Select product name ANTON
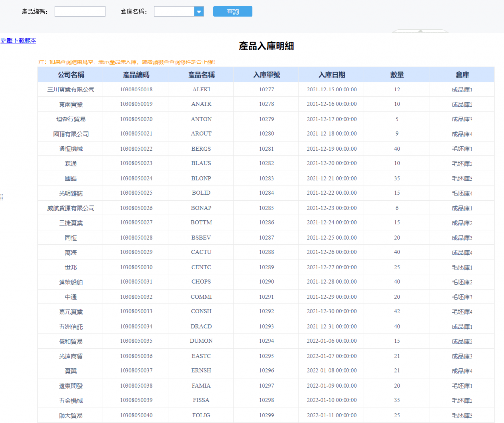The image size is (504, 423). [201, 119]
